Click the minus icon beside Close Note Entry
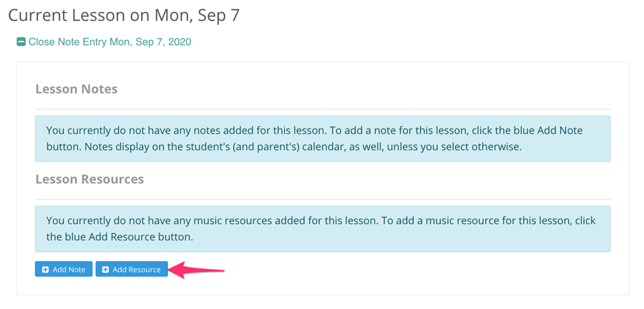Image resolution: width=644 pixels, height=309 pixels. pos(21,42)
